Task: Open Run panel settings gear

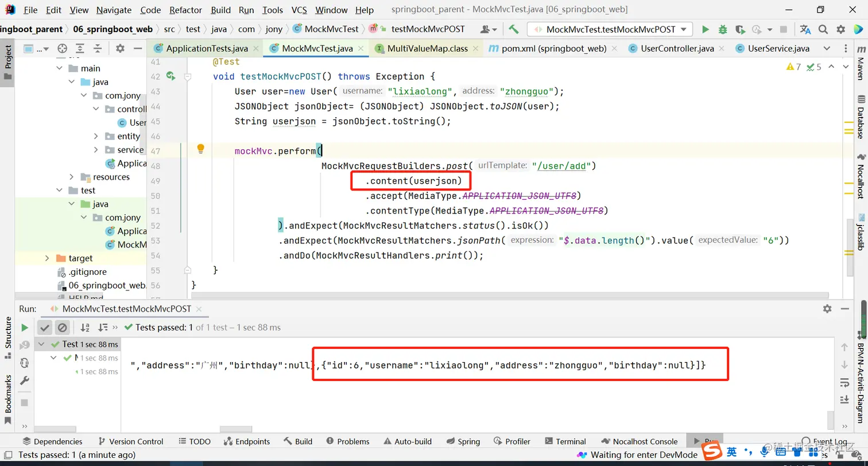Action: pos(827,309)
